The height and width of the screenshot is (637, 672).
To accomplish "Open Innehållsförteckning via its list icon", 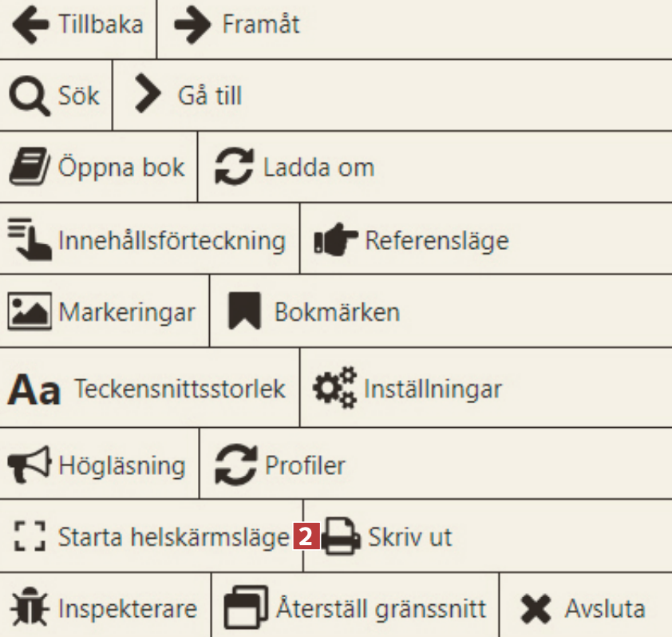I will pyautogui.click(x=30, y=239).
